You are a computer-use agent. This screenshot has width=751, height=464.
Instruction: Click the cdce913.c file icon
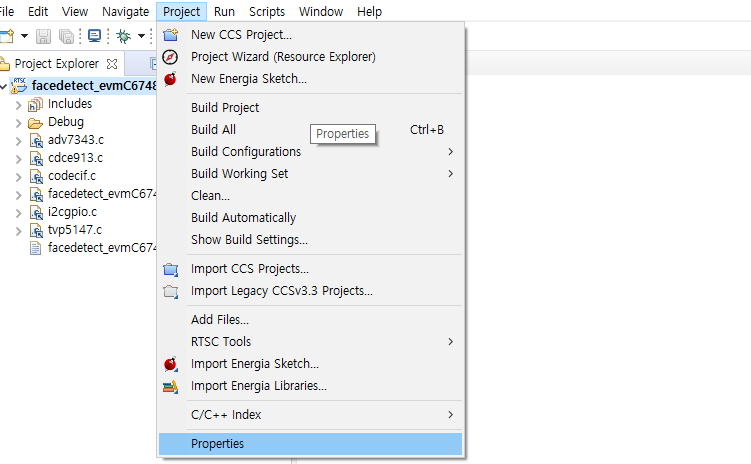[36, 158]
